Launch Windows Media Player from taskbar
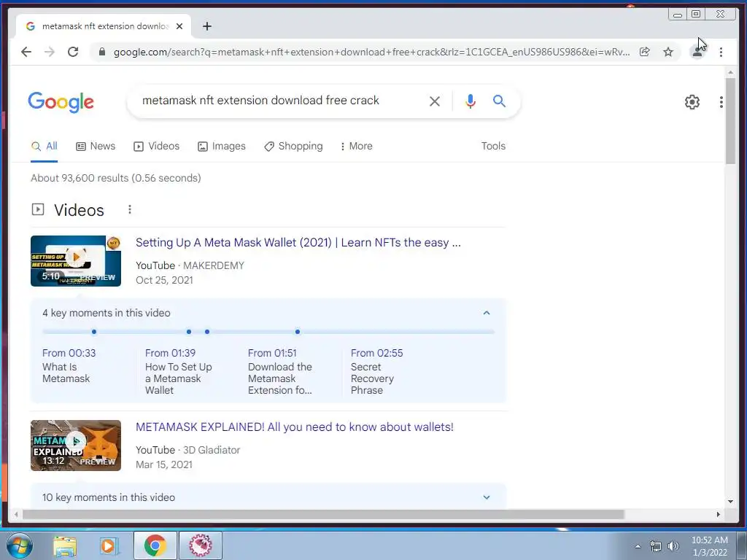Screen dimensions: 747x560 [x=109, y=545]
